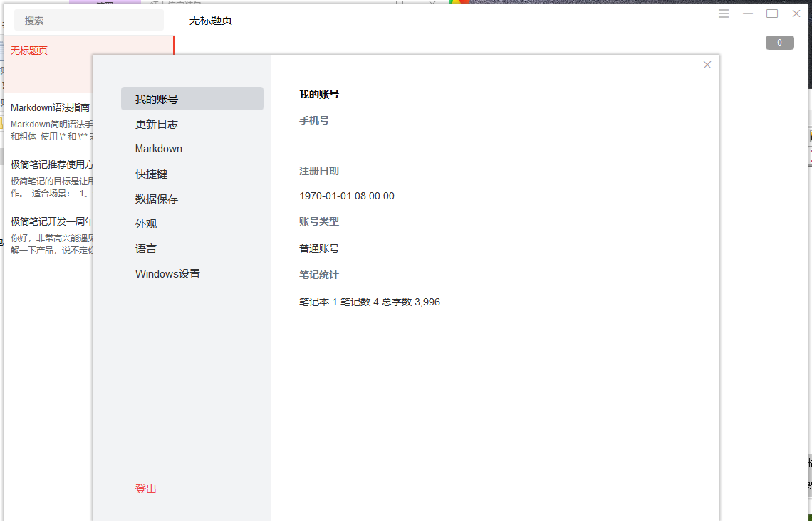Click 登出 to log out
The image size is (812, 521).
click(x=145, y=488)
